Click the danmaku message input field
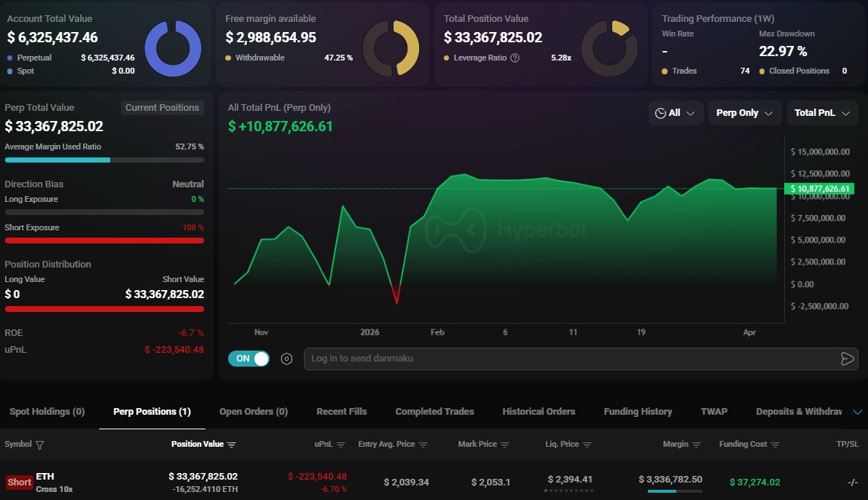 pyautogui.click(x=568, y=359)
